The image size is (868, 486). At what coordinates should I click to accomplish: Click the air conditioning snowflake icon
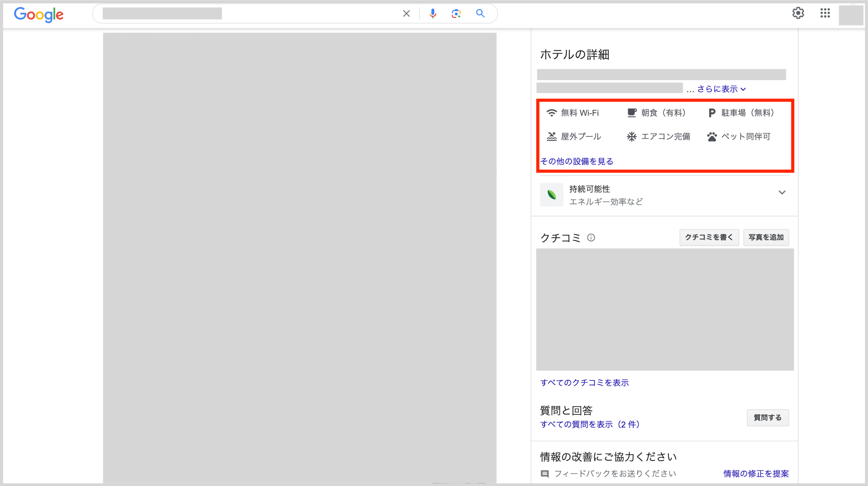[631, 136]
